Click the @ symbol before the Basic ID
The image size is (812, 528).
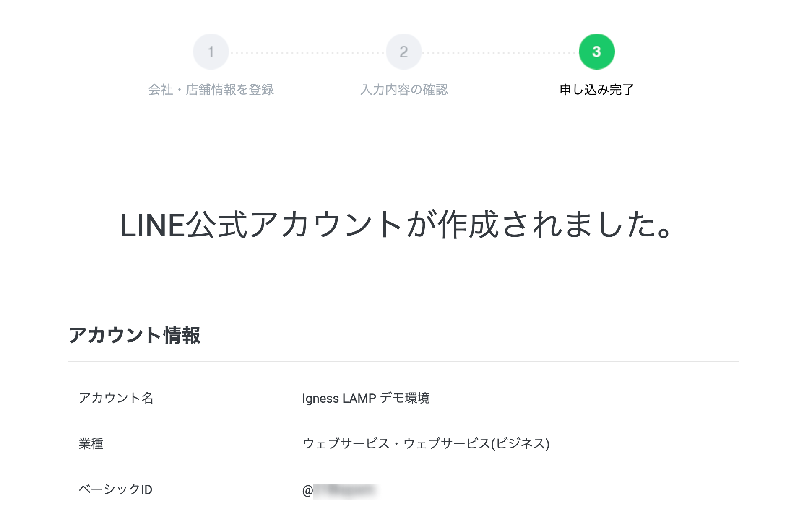tap(307, 490)
